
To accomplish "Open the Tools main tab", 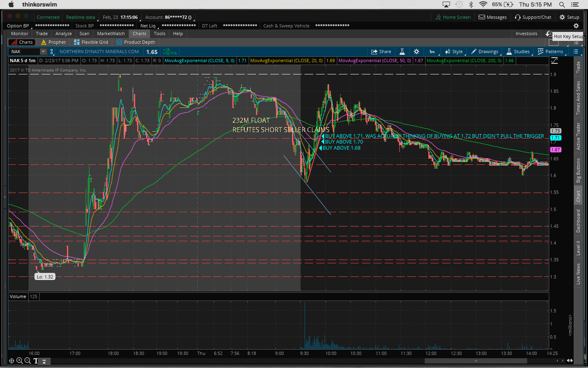I will pyautogui.click(x=160, y=34).
